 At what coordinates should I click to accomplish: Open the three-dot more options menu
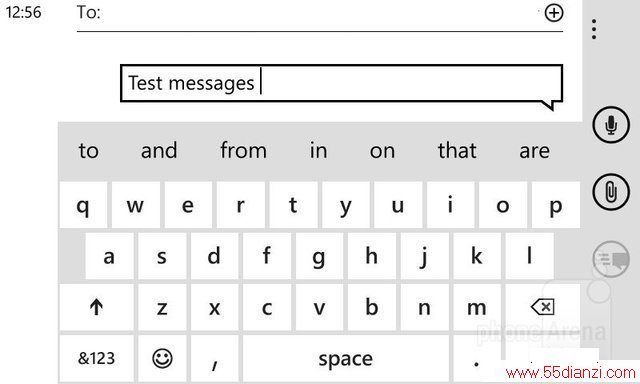(x=594, y=29)
